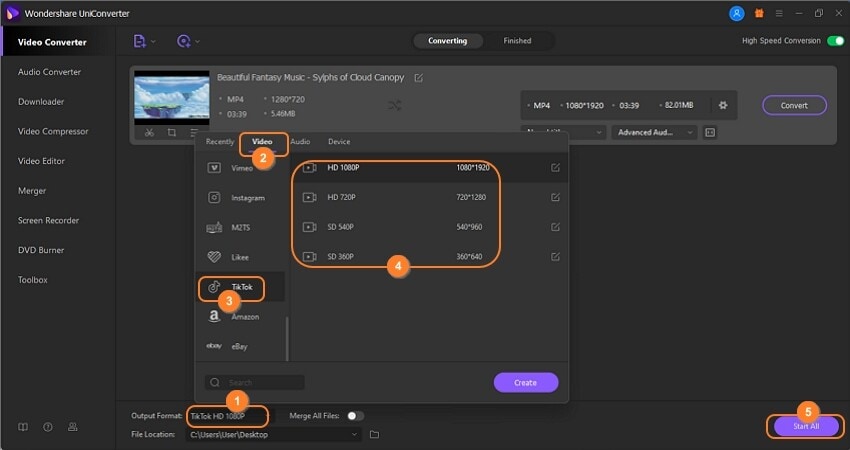Click the load DVD disc icon

coord(184,41)
